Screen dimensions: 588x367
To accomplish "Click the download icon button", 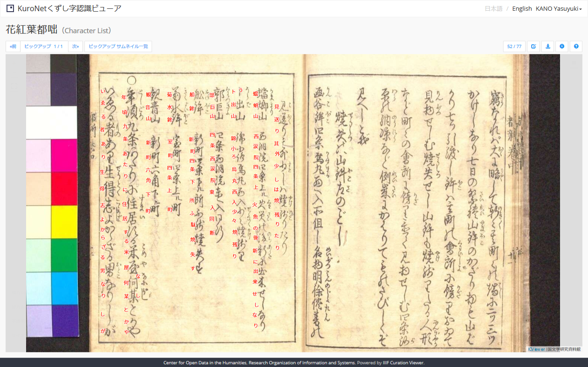I will click(x=548, y=47).
